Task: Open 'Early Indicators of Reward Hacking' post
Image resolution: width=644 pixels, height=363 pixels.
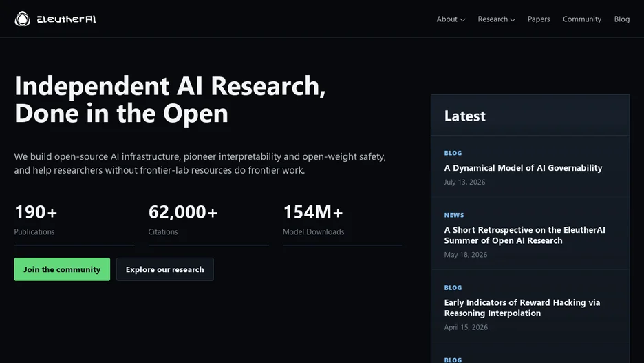Action: coord(522,307)
